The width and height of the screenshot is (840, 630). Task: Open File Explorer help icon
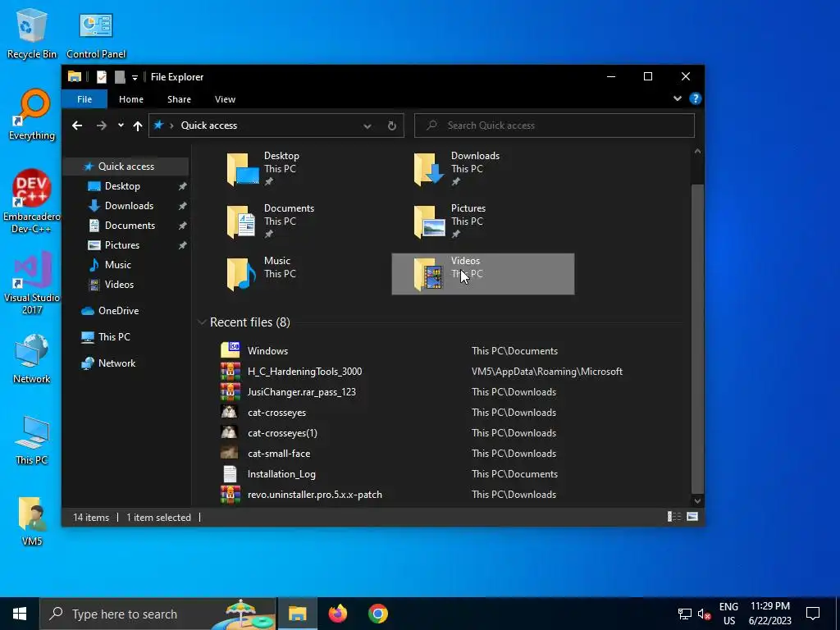(x=696, y=98)
